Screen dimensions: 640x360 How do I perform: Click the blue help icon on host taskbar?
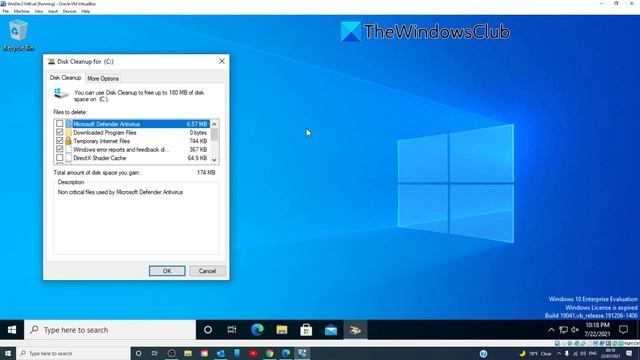tap(484, 353)
